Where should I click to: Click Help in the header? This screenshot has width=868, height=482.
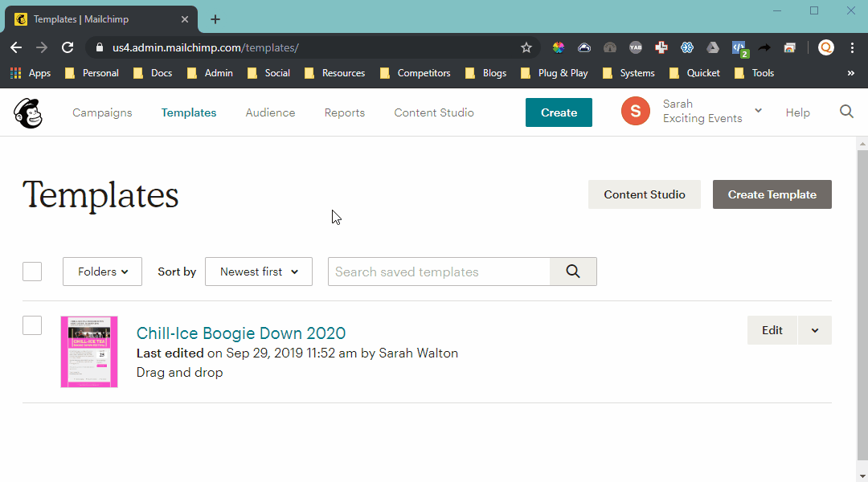798,112
